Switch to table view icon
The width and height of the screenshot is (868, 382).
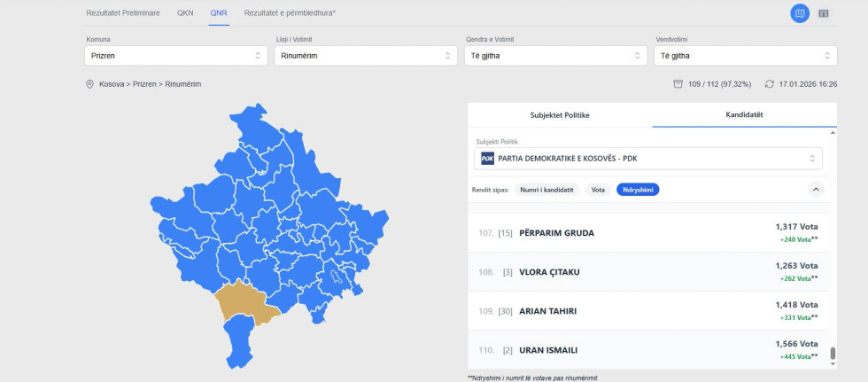pos(824,13)
